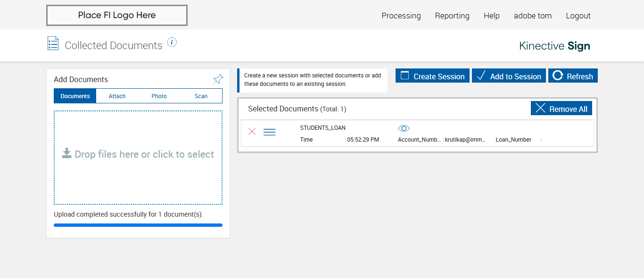Preview STUDENTS_LOAN using the eye icon

[x=404, y=128]
